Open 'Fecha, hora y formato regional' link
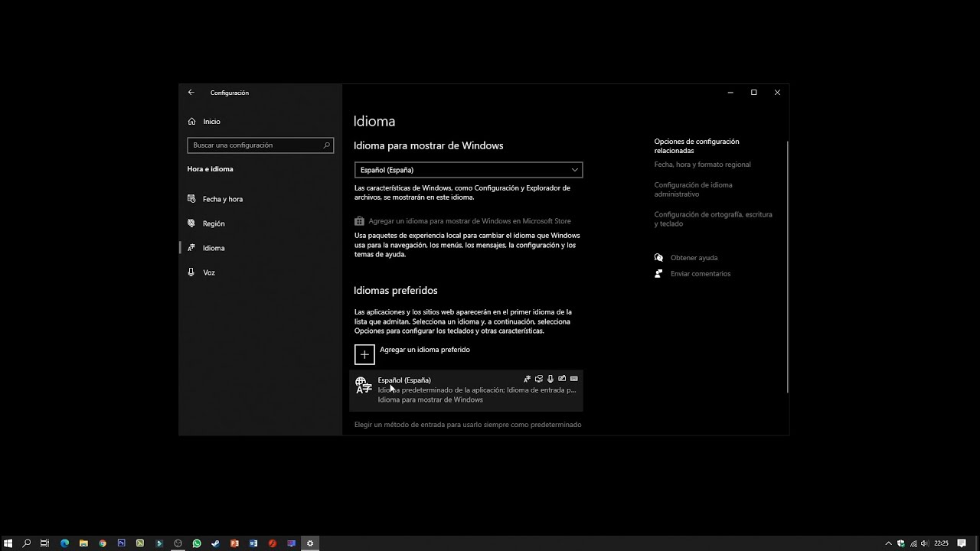 702,165
